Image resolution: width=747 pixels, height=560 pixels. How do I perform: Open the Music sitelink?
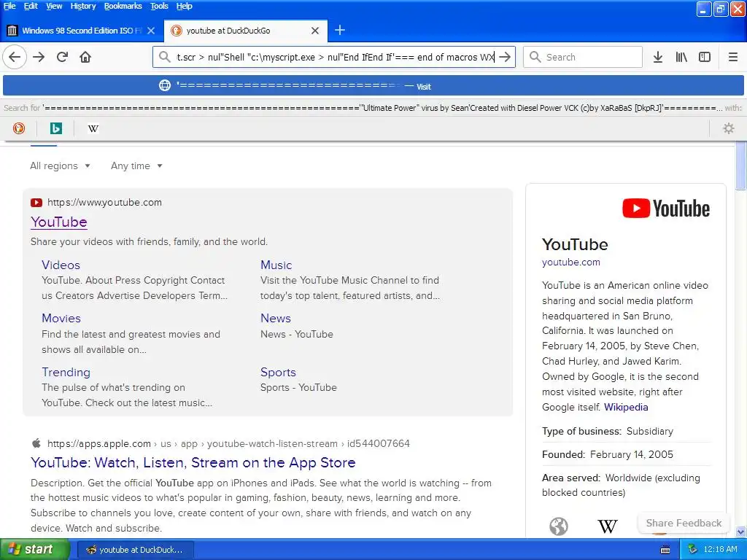(276, 265)
